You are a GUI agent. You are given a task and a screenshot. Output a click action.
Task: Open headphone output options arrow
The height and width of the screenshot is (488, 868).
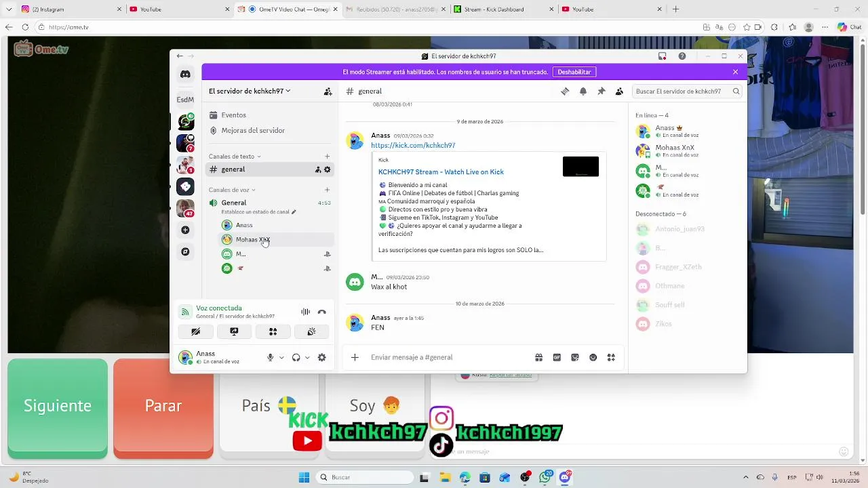pyautogui.click(x=307, y=357)
